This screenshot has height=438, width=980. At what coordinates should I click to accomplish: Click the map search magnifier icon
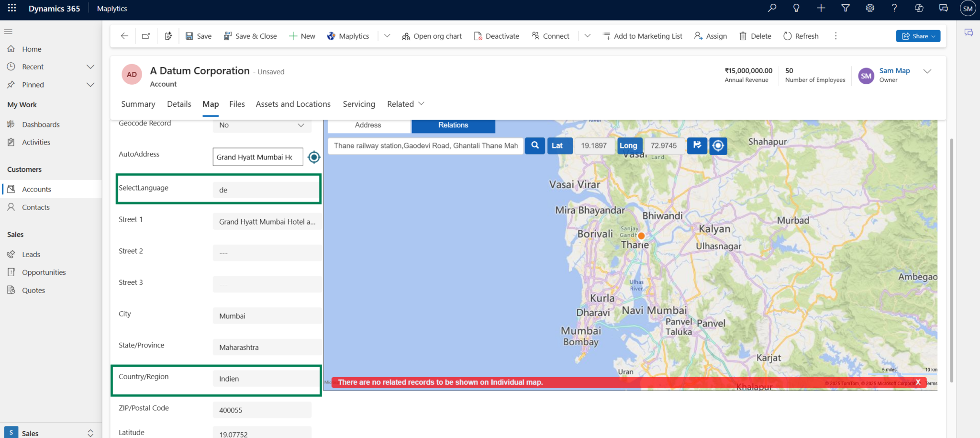coord(535,146)
